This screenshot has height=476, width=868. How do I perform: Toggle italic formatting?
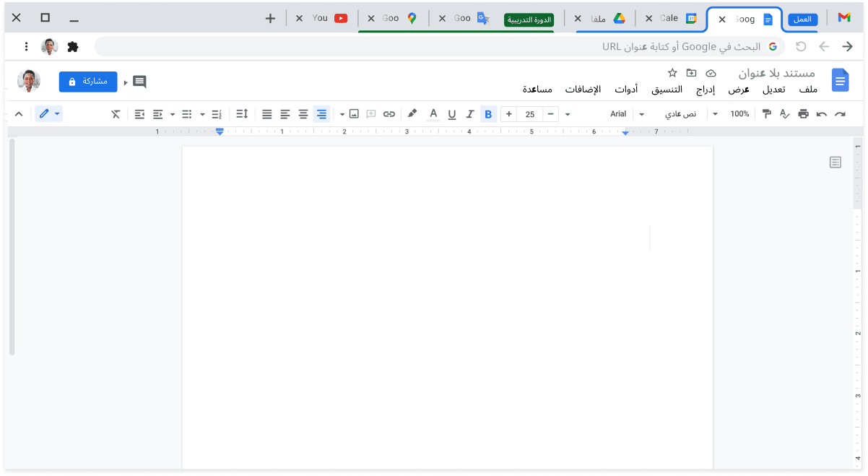pyautogui.click(x=470, y=114)
